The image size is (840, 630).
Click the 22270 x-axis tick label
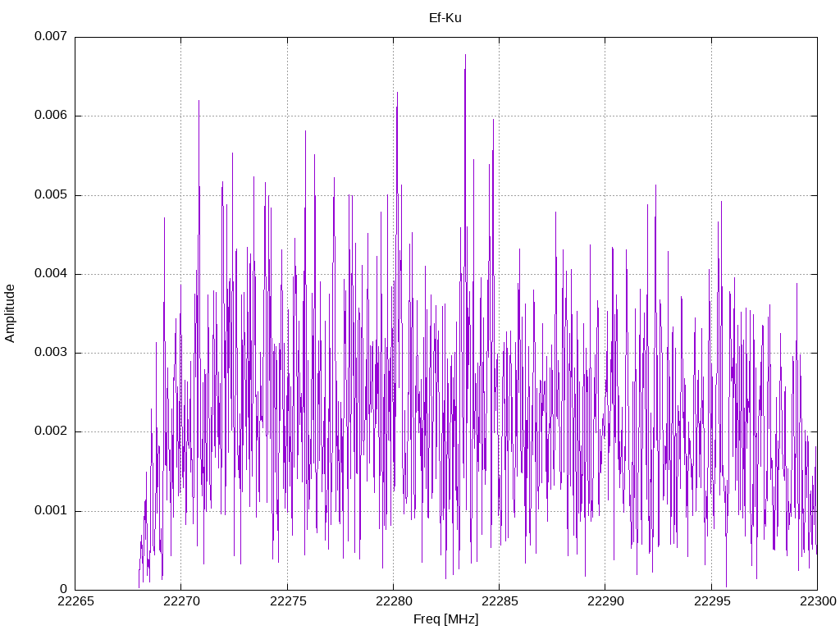coord(181,601)
